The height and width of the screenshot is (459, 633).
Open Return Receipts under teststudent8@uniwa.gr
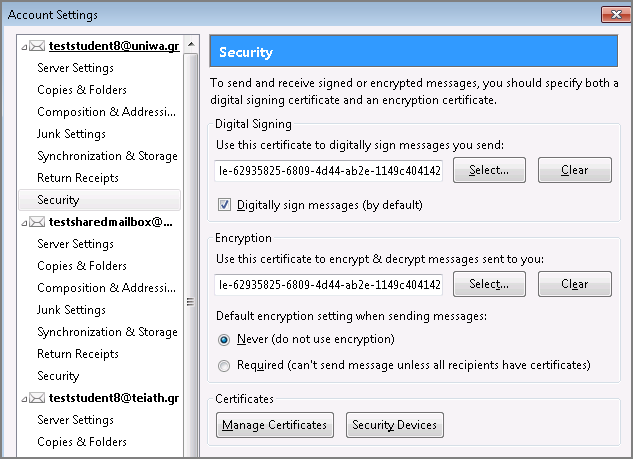pos(78,178)
